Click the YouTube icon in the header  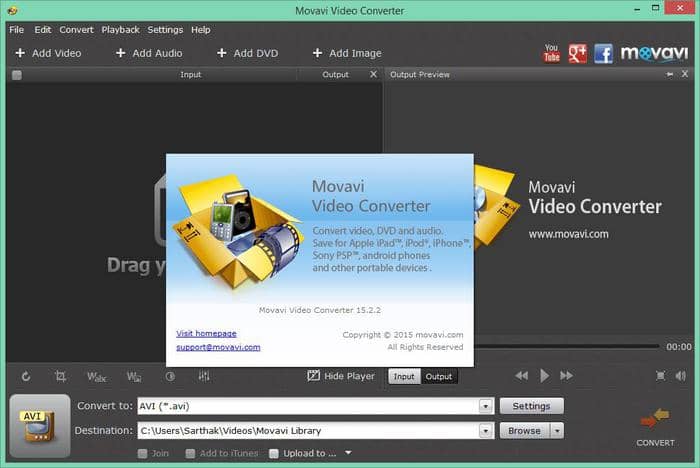click(551, 53)
